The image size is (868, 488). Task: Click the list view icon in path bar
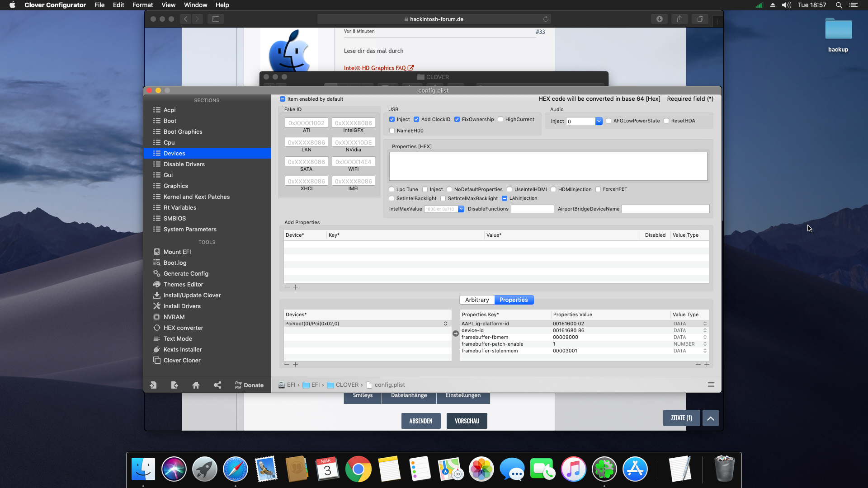click(x=711, y=385)
